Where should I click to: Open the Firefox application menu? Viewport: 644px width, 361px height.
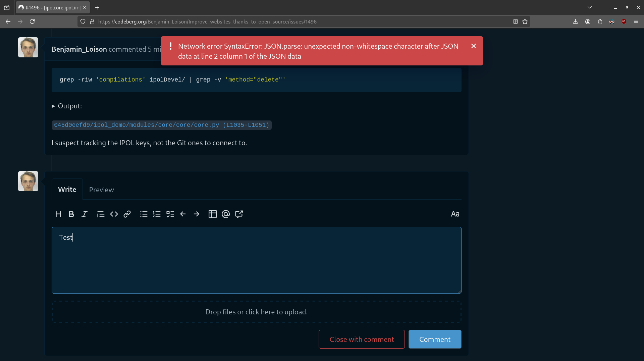[636, 21]
